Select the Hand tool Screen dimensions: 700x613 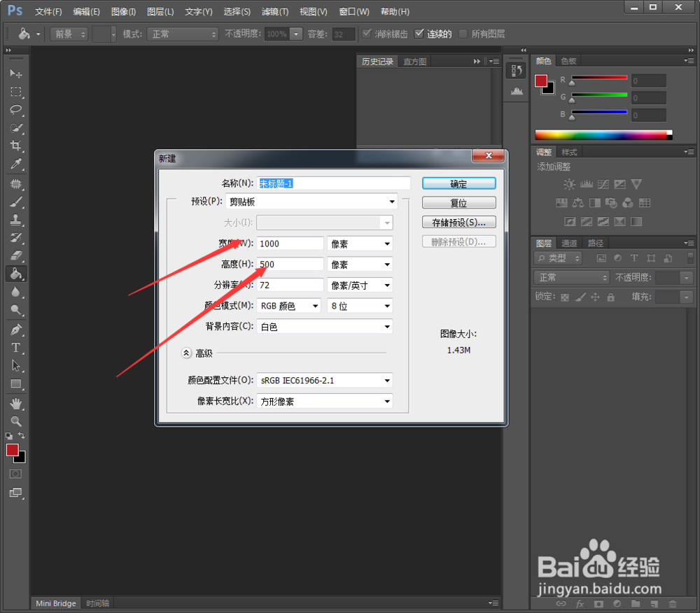(x=15, y=402)
